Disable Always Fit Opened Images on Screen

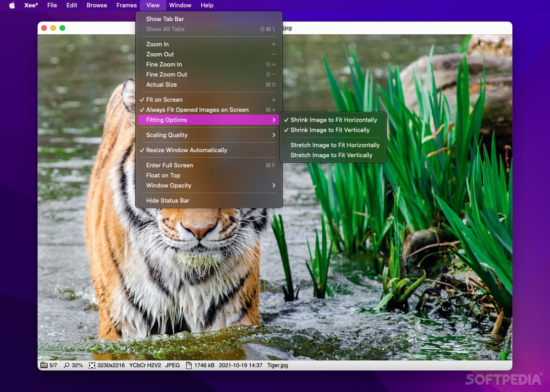tap(197, 110)
